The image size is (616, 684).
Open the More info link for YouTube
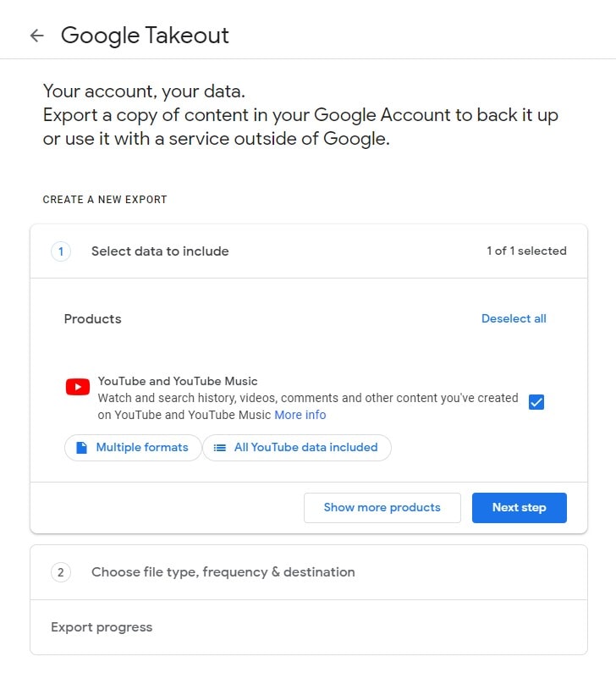[300, 415]
